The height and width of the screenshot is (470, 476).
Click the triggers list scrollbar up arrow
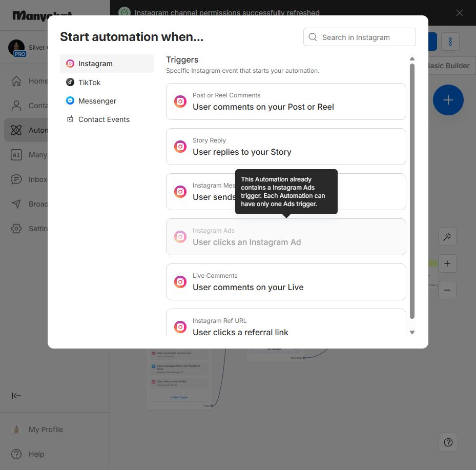point(412,58)
